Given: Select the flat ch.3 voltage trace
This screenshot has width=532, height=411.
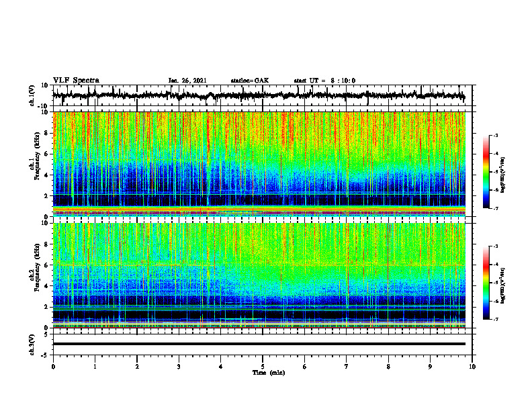Looking at the screenshot, I should (x=259, y=344).
